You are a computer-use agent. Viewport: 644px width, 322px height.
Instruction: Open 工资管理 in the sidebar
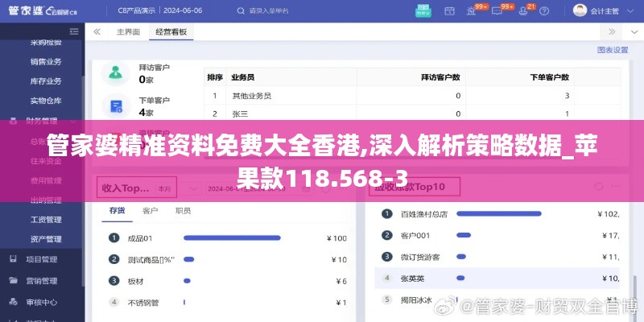pyautogui.click(x=46, y=219)
